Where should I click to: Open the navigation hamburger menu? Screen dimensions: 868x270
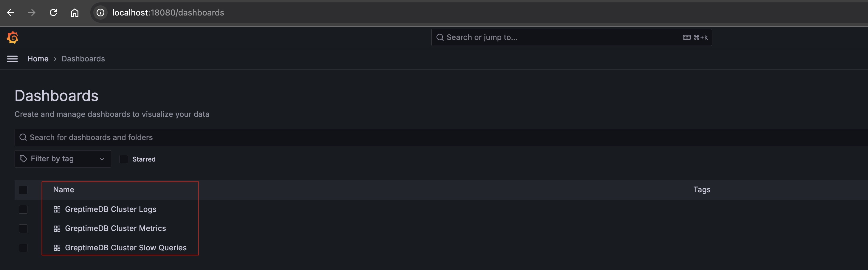click(x=13, y=59)
